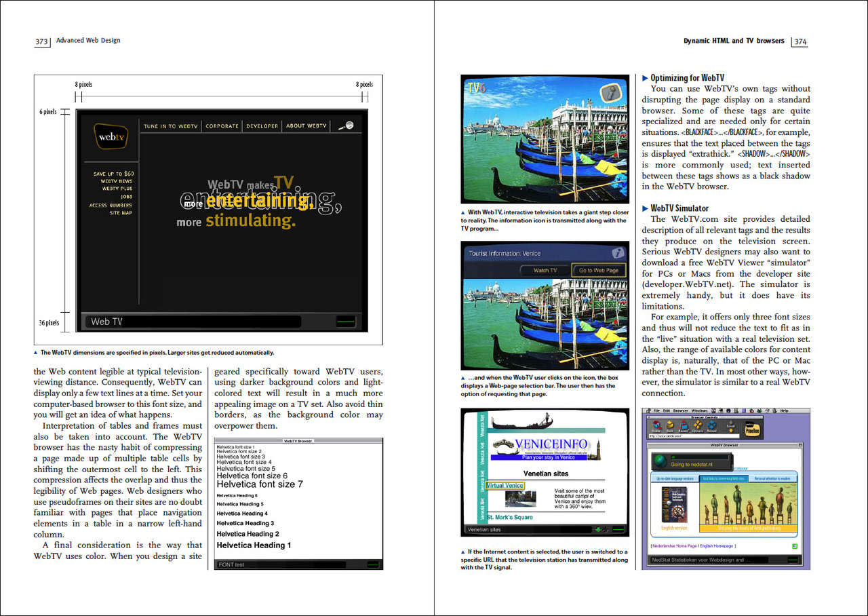Click the gray up arrow in Venetian sites bar
The height and width of the screenshot is (616, 868).
(x=606, y=529)
